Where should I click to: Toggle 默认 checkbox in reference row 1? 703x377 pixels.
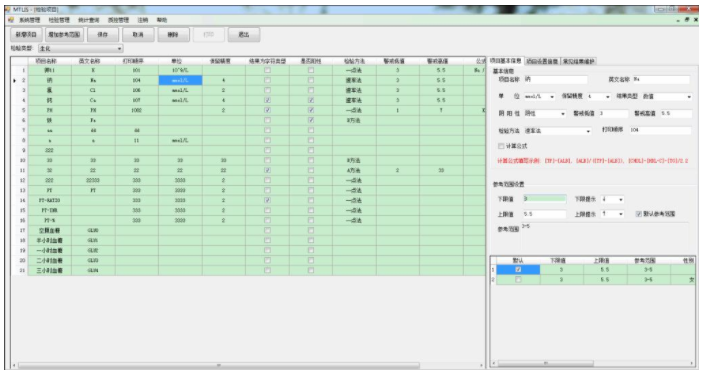coord(518,270)
